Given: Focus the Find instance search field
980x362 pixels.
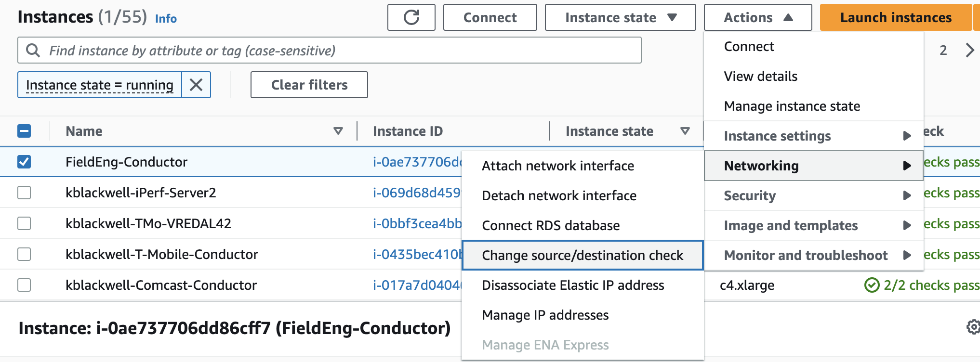Looking at the screenshot, I should 337,50.
